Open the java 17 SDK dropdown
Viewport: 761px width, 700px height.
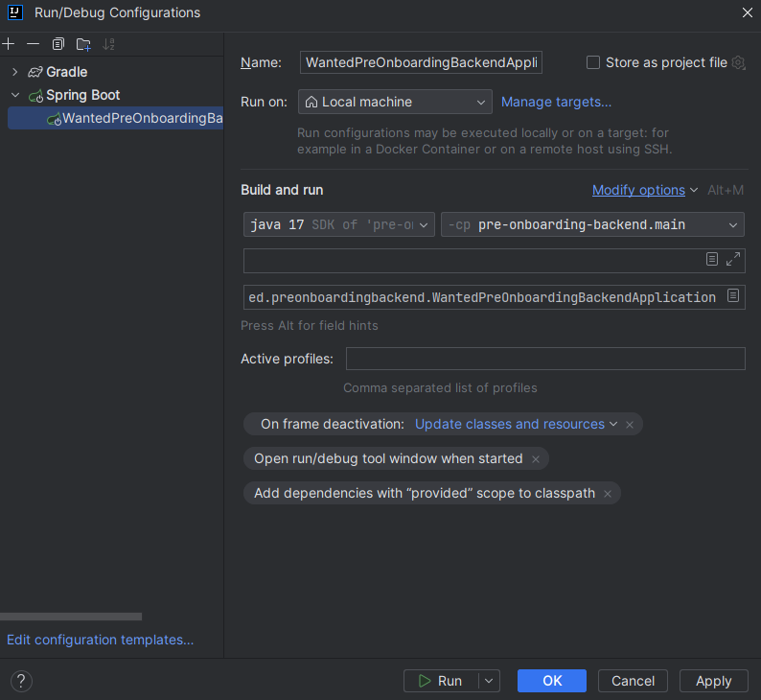click(x=338, y=224)
